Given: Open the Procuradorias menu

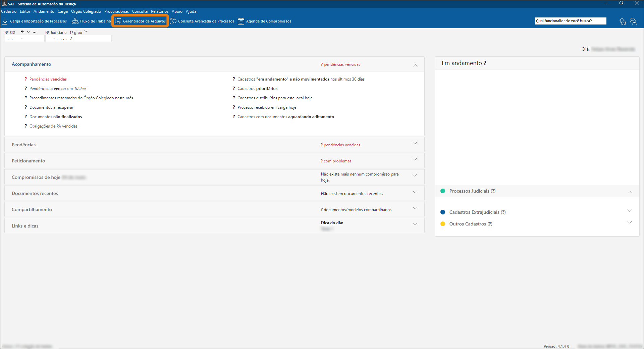Looking at the screenshot, I should (116, 11).
